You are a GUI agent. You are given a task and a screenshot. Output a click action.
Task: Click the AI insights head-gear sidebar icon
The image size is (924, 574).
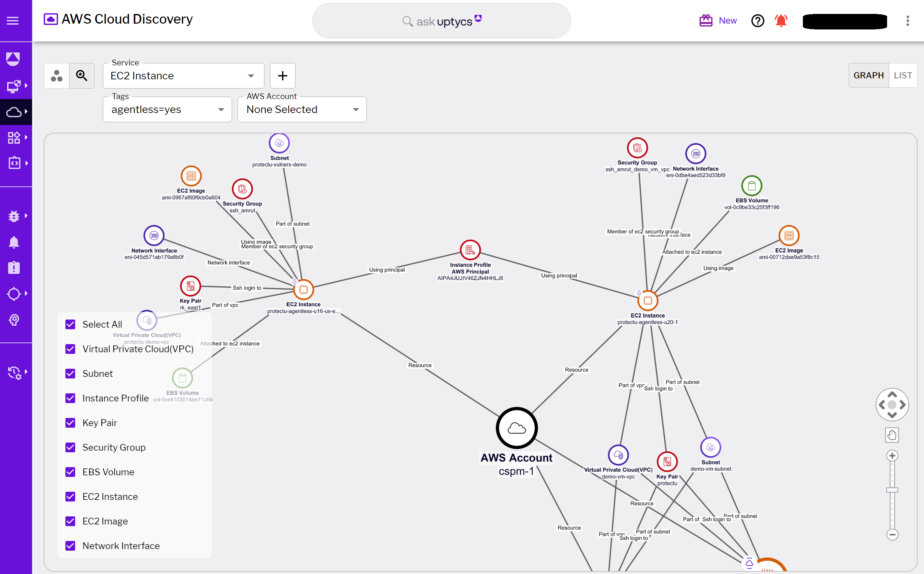pyautogui.click(x=14, y=320)
